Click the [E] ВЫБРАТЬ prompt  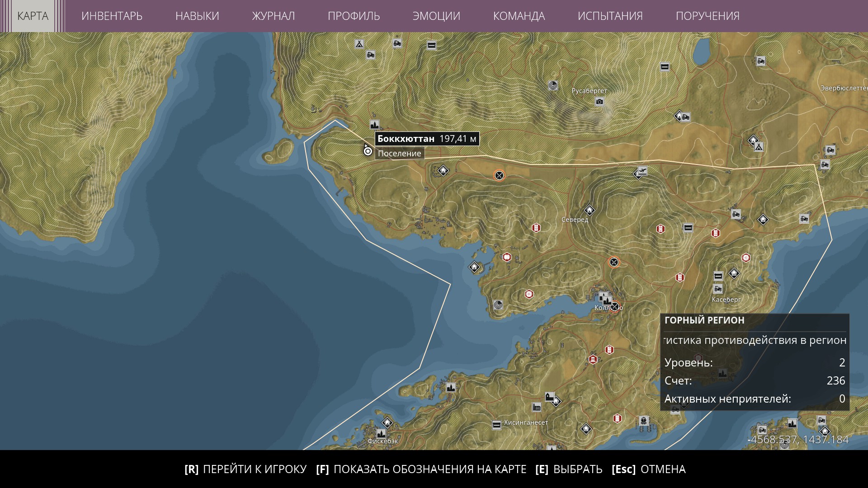(569, 469)
